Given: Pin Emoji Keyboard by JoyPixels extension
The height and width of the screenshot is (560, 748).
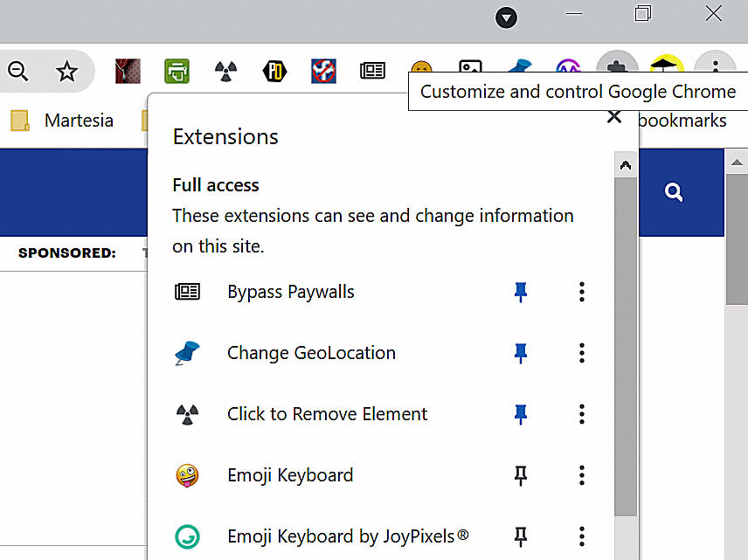Looking at the screenshot, I should click(521, 536).
